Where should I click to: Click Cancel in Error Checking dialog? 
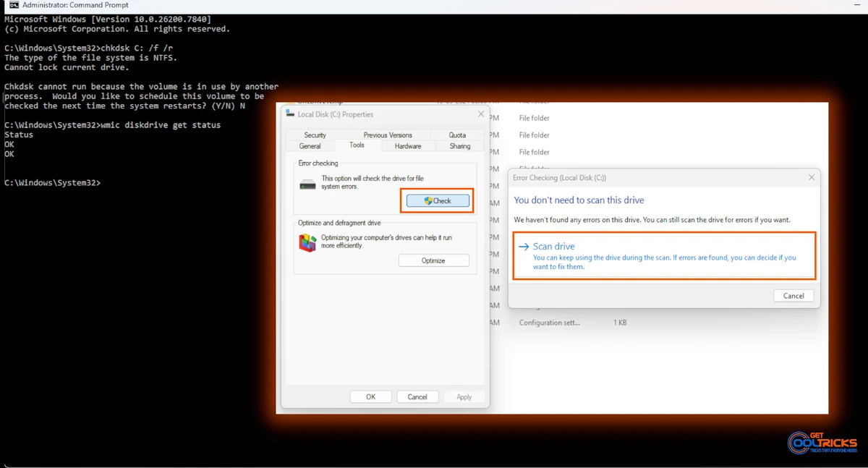(x=793, y=296)
